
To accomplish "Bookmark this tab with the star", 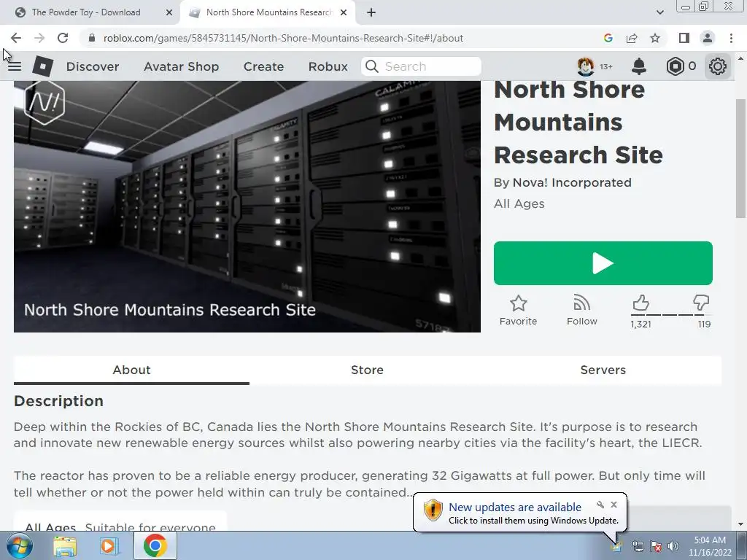I will [655, 38].
